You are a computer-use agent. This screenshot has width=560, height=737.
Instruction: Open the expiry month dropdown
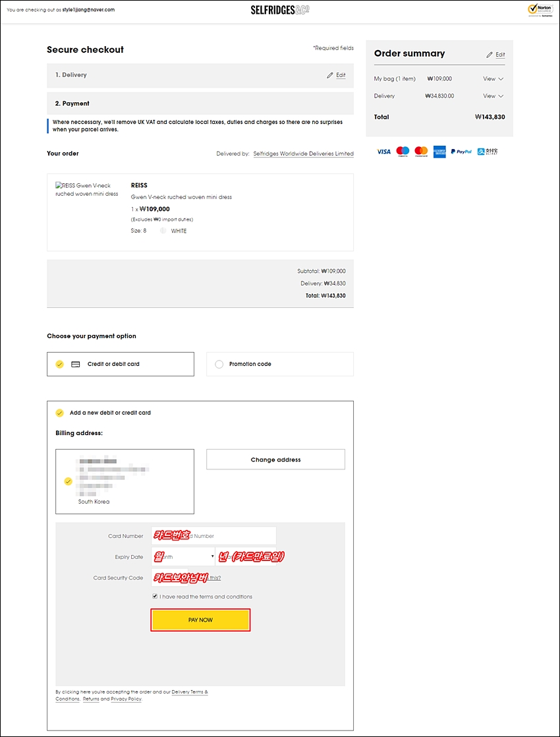[x=182, y=556]
